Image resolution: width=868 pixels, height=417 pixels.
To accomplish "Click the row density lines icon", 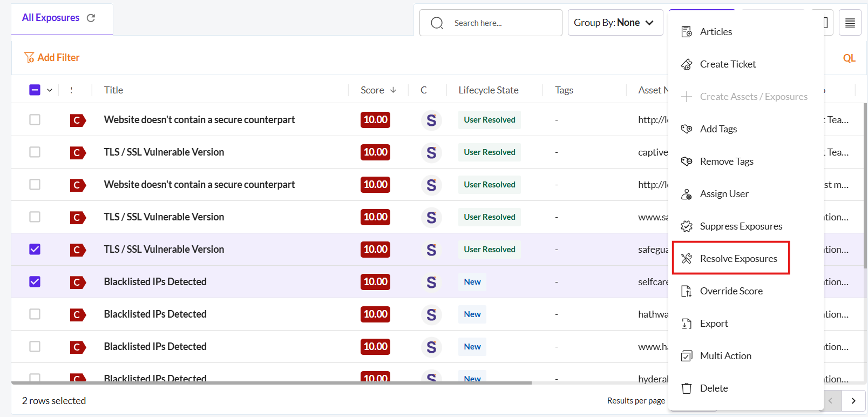I will 850,23.
